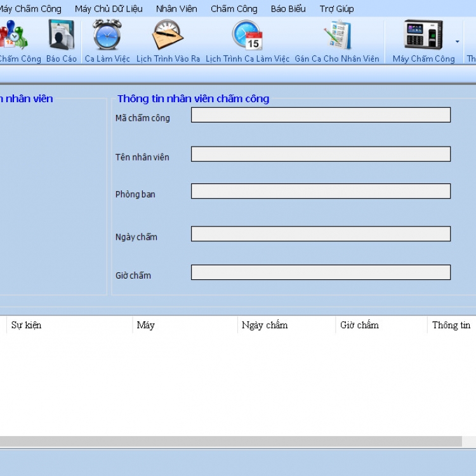Focus the Phòng ban input field

(321, 191)
